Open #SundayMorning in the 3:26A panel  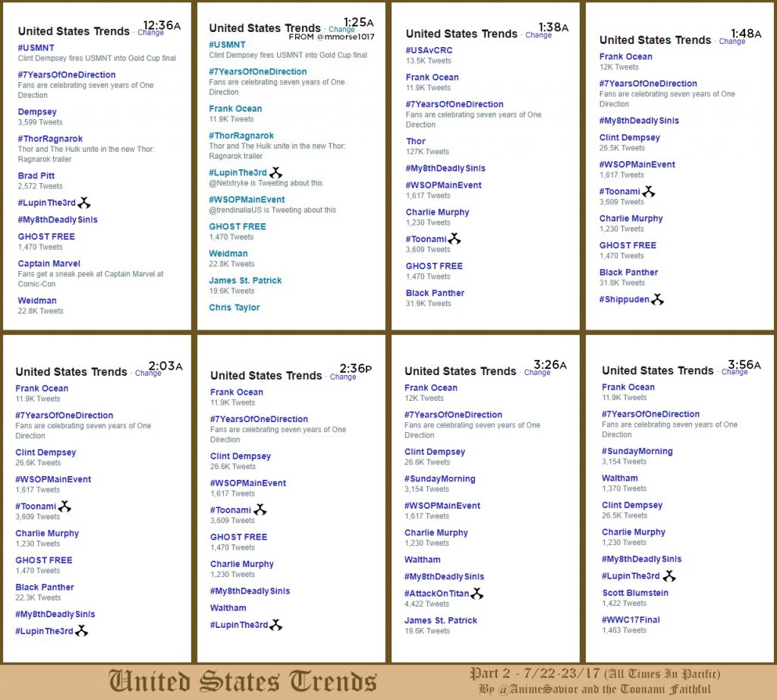coord(440,479)
